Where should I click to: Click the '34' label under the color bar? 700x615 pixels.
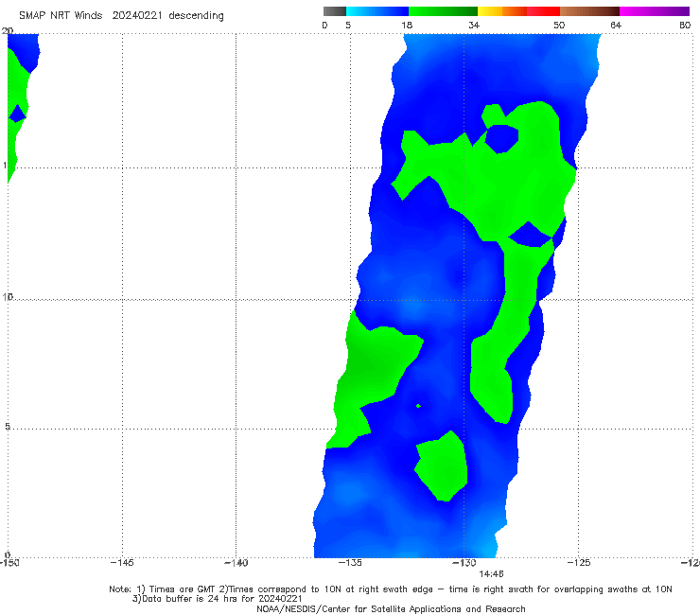(474, 25)
